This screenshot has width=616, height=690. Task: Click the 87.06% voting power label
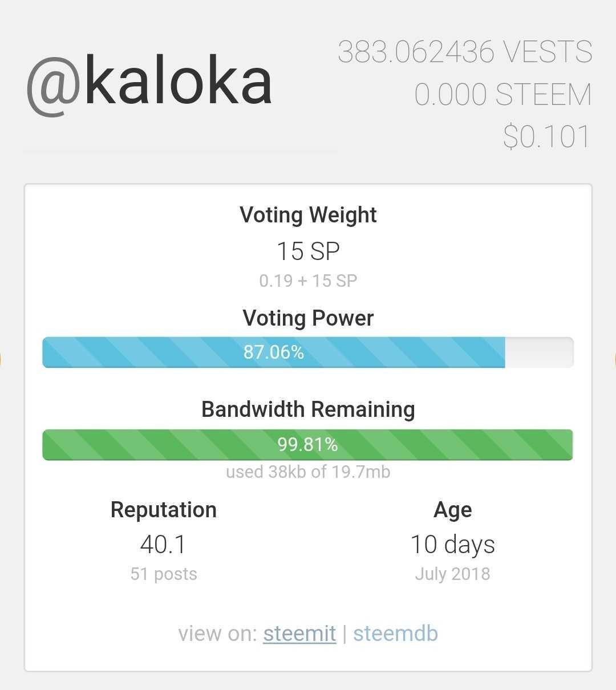click(x=274, y=352)
